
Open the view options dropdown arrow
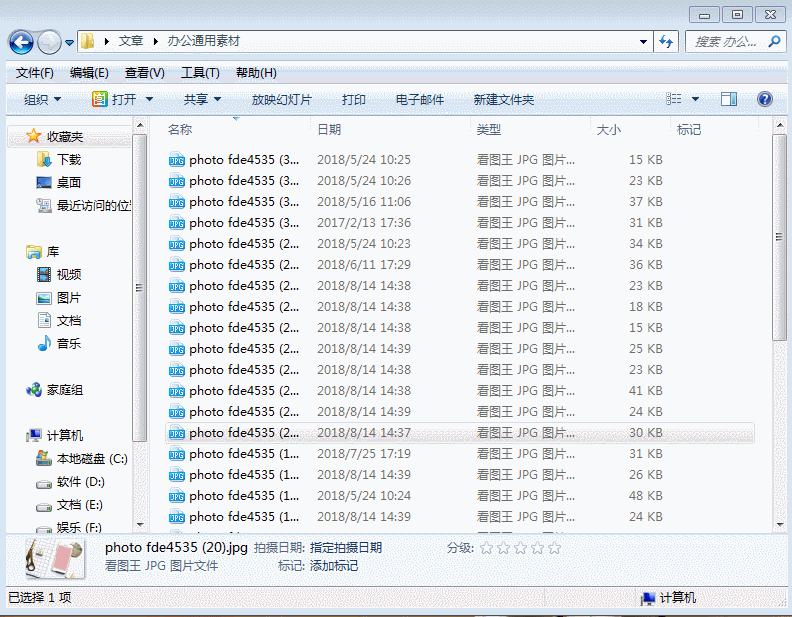coord(695,99)
